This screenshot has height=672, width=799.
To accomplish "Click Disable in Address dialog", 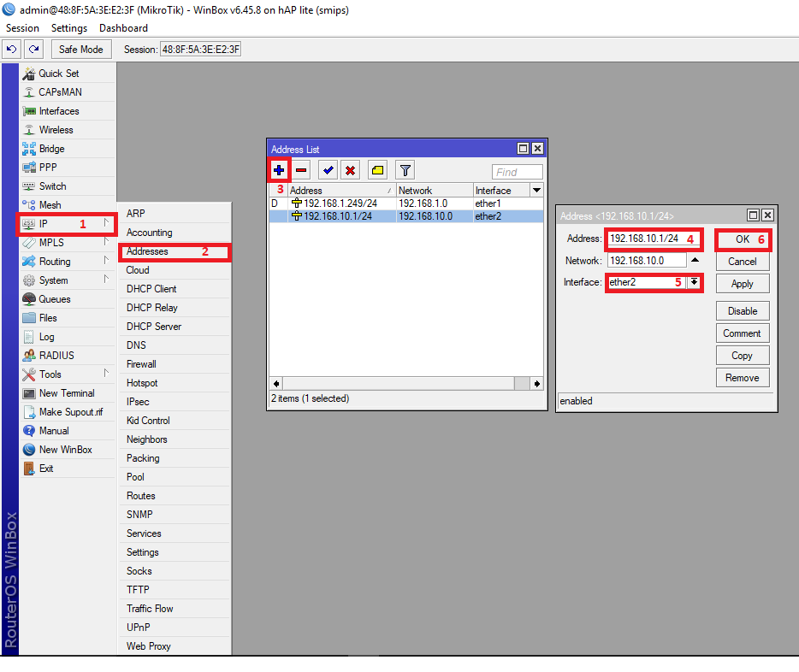I will (743, 311).
